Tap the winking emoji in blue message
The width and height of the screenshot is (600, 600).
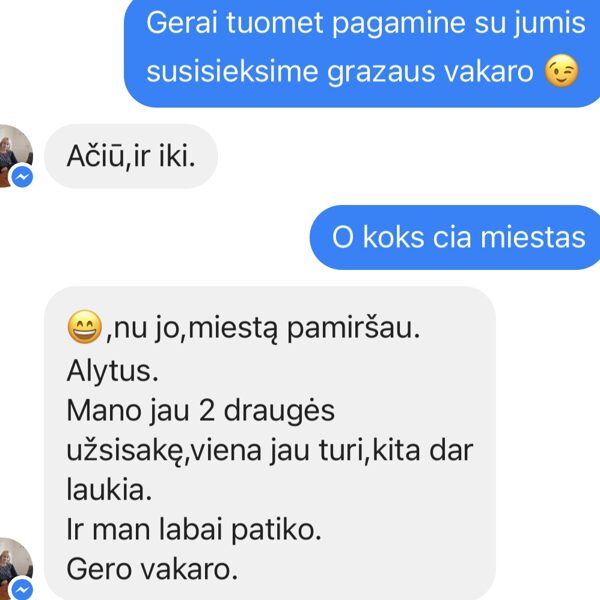click(x=561, y=71)
